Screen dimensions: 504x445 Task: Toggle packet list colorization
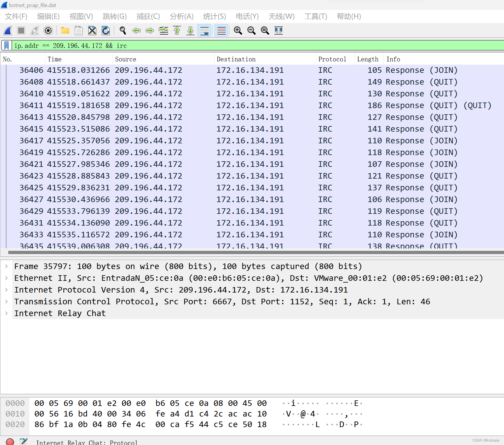click(x=221, y=31)
